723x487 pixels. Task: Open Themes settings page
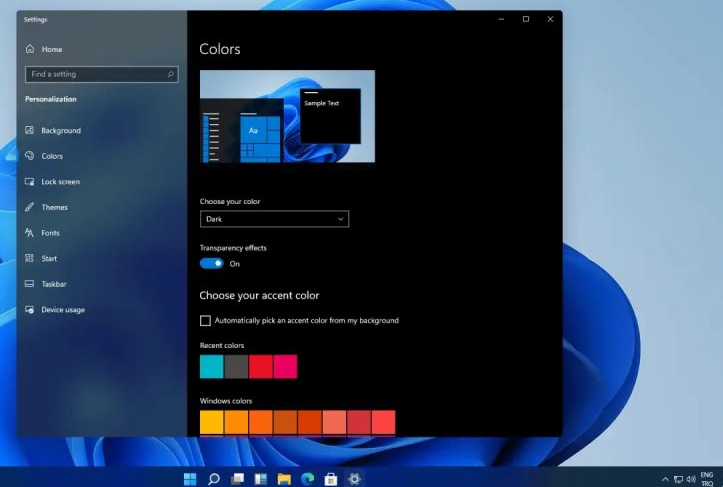pos(54,207)
